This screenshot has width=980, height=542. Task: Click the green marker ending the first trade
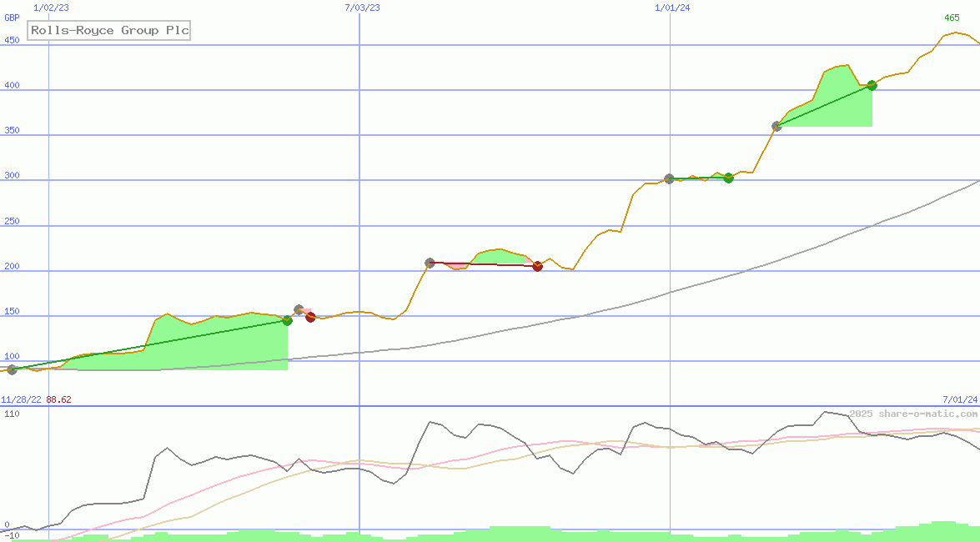click(287, 320)
